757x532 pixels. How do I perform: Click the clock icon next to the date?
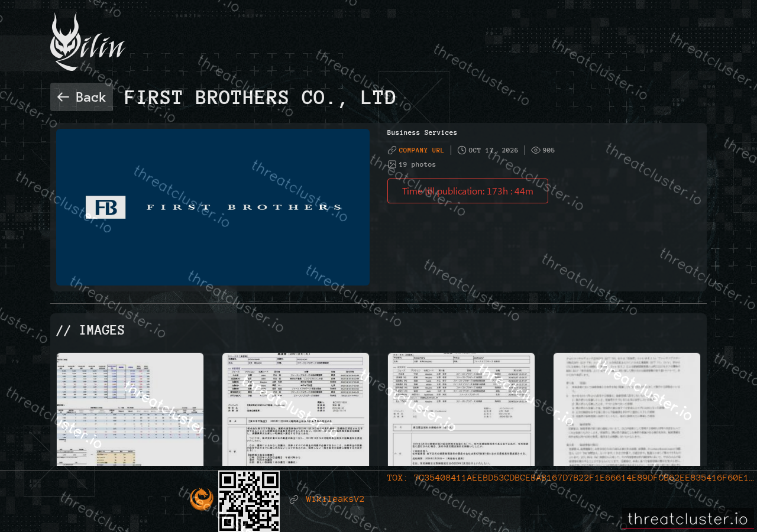[x=462, y=150]
